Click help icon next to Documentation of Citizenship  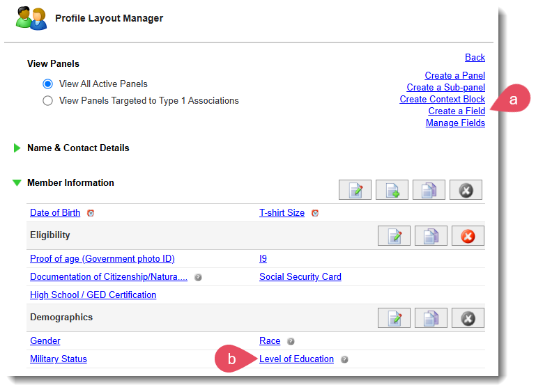click(x=198, y=277)
